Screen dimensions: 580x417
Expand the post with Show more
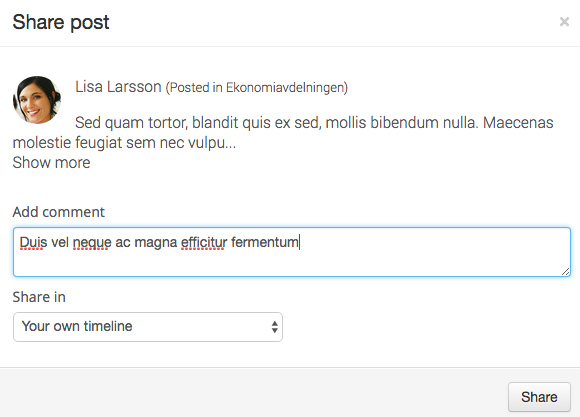tap(51, 163)
